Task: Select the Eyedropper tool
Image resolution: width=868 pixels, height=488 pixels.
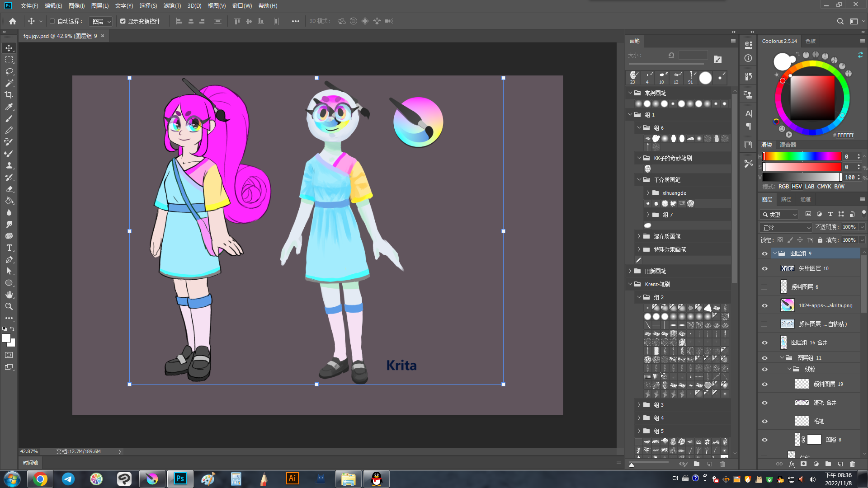Action: tap(9, 107)
